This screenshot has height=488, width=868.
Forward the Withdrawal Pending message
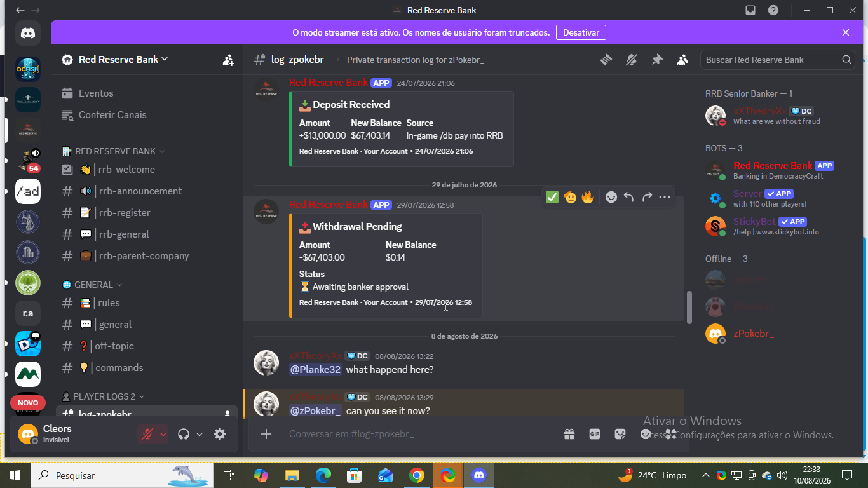point(647,197)
